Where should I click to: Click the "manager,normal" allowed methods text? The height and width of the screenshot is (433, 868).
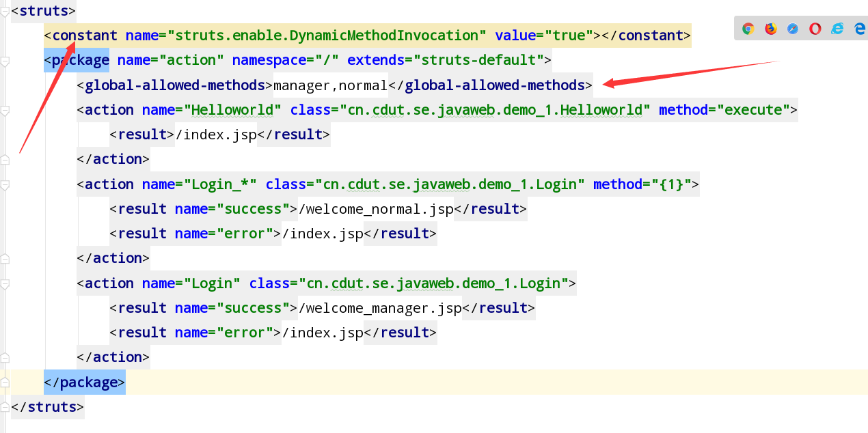[x=331, y=85]
